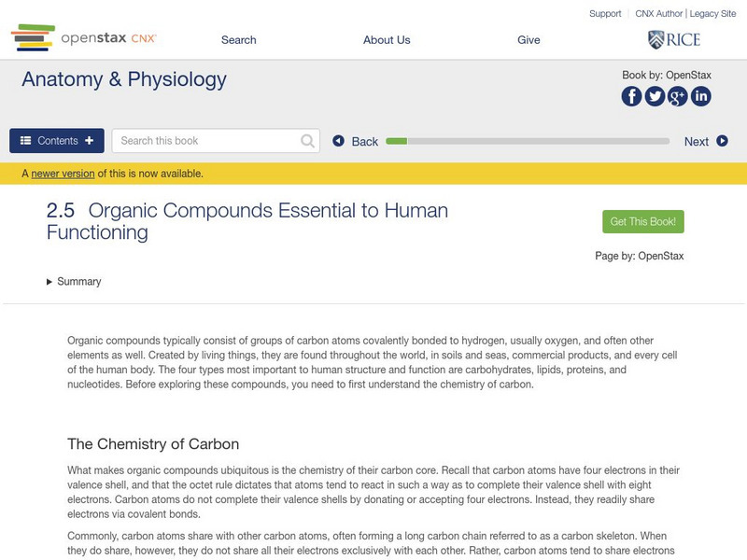
Task: Visit the Legacy Site link
Action: point(714,14)
